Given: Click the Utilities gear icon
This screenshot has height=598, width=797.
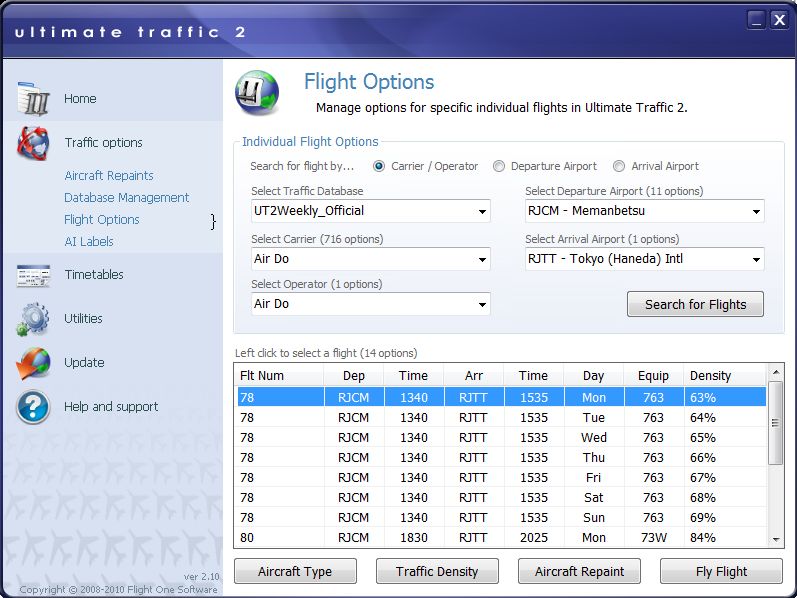Looking at the screenshot, I should [x=33, y=319].
